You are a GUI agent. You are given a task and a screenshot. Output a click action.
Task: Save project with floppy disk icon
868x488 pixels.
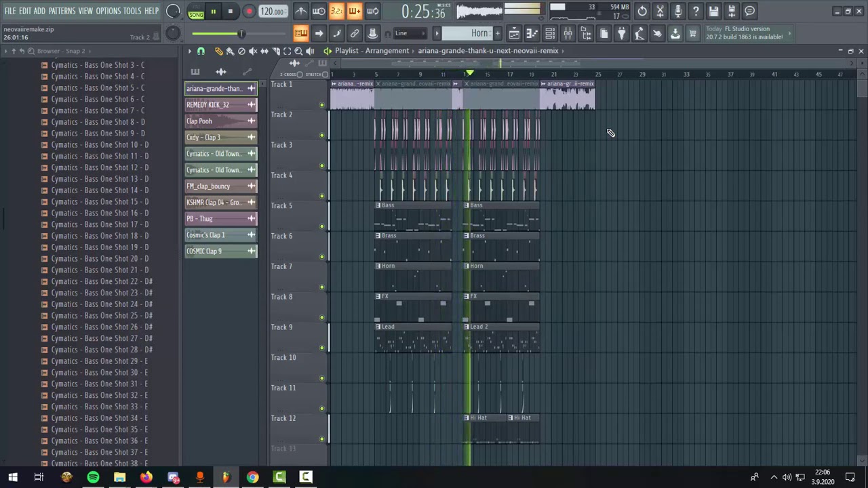(x=713, y=11)
